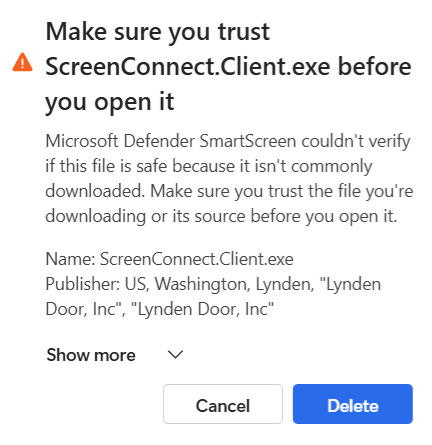Click 'US, Washington, Lynden' publisher location text
Image resolution: width=432 pixels, height=445 pixels.
(x=219, y=284)
